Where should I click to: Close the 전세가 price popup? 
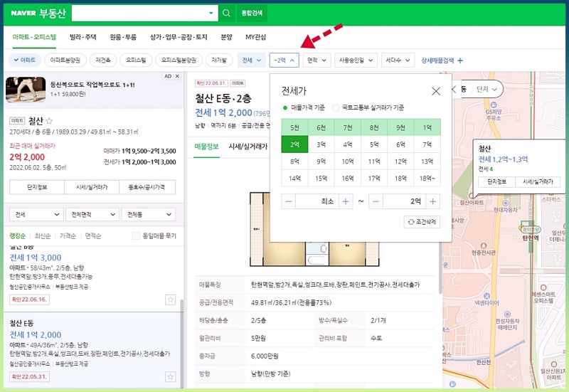(436, 91)
